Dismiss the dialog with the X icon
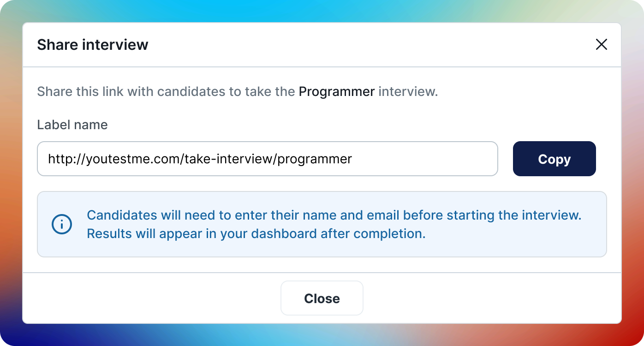 click(601, 44)
